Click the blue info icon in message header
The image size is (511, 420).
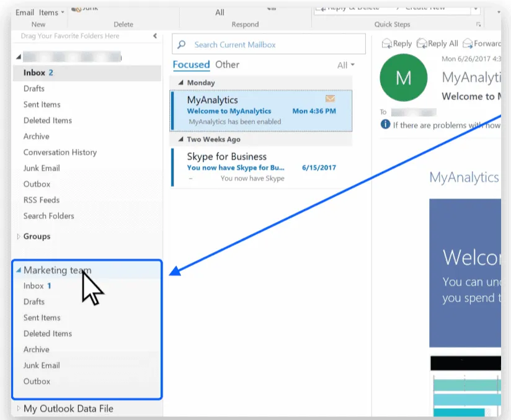point(385,125)
